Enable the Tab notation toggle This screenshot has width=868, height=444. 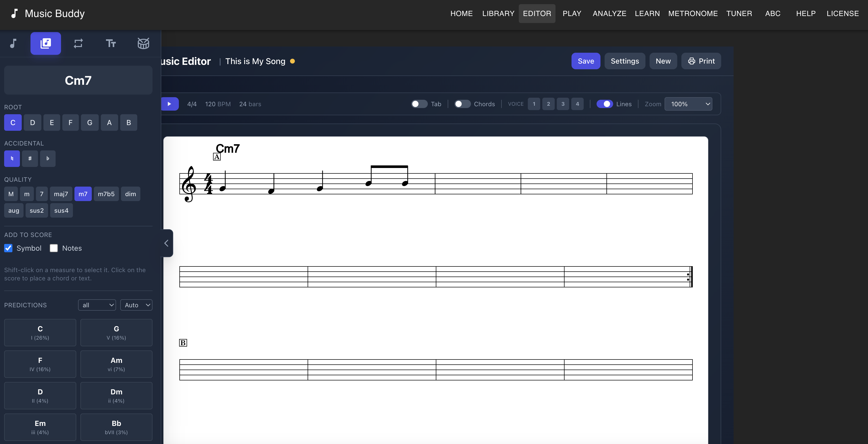click(419, 104)
